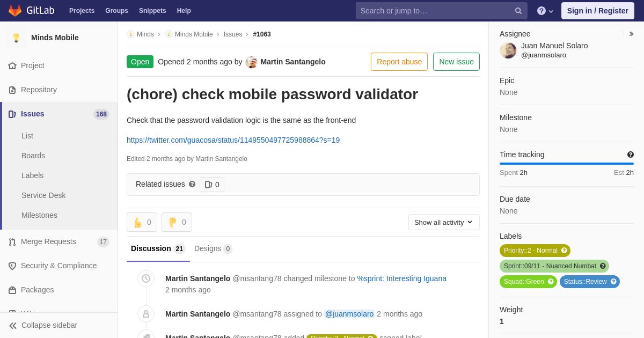Image resolution: width=644 pixels, height=338 pixels.
Task: Switch to the Discussion tab
Action: pos(158,248)
